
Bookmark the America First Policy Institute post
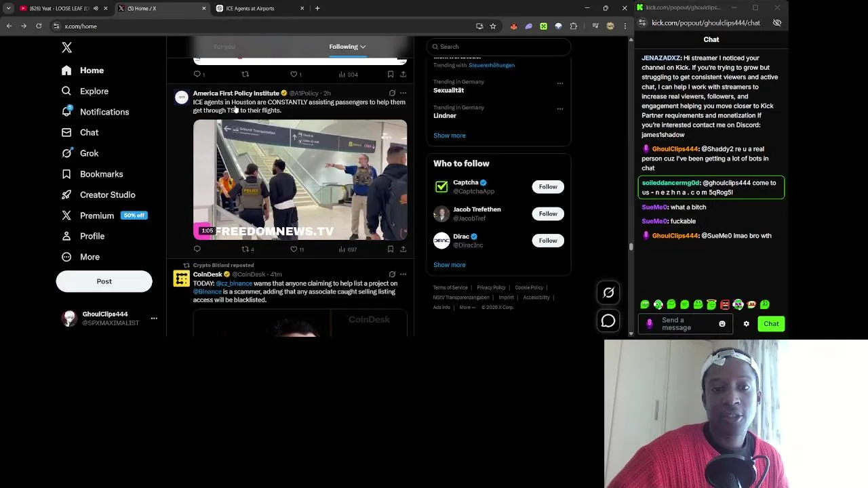391,249
